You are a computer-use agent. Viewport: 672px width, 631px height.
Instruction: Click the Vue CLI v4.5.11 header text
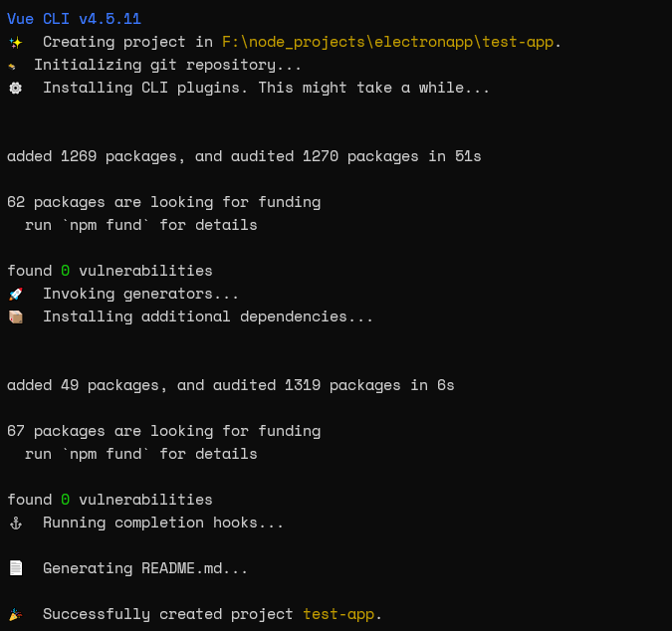(74, 19)
